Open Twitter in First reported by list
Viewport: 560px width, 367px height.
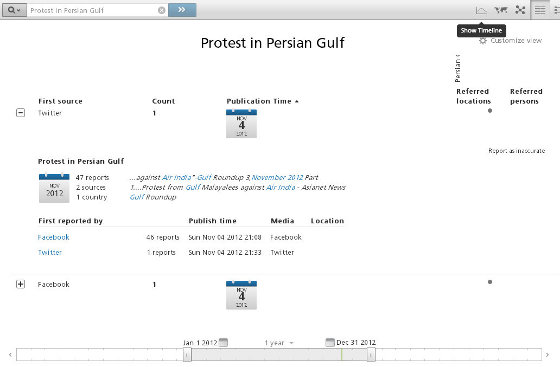pyautogui.click(x=50, y=252)
